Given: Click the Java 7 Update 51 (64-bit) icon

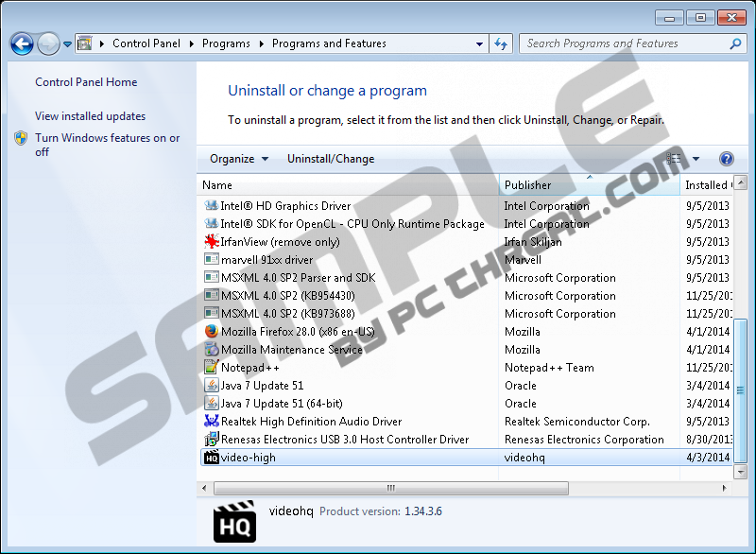Looking at the screenshot, I should [x=212, y=404].
